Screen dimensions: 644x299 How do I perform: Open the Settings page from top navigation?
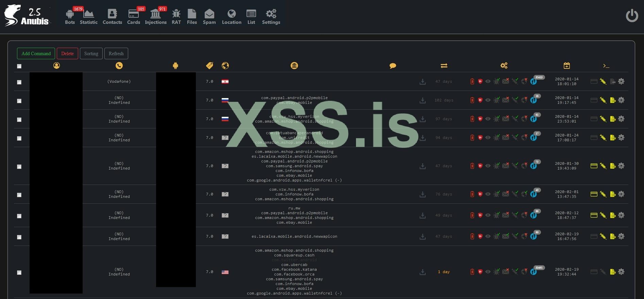[271, 17]
